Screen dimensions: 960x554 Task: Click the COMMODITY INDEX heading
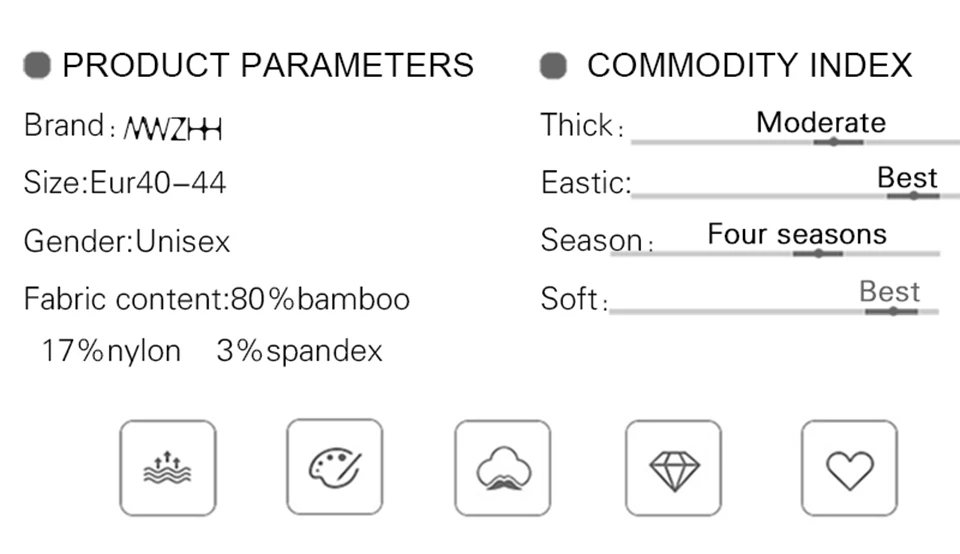tap(749, 66)
